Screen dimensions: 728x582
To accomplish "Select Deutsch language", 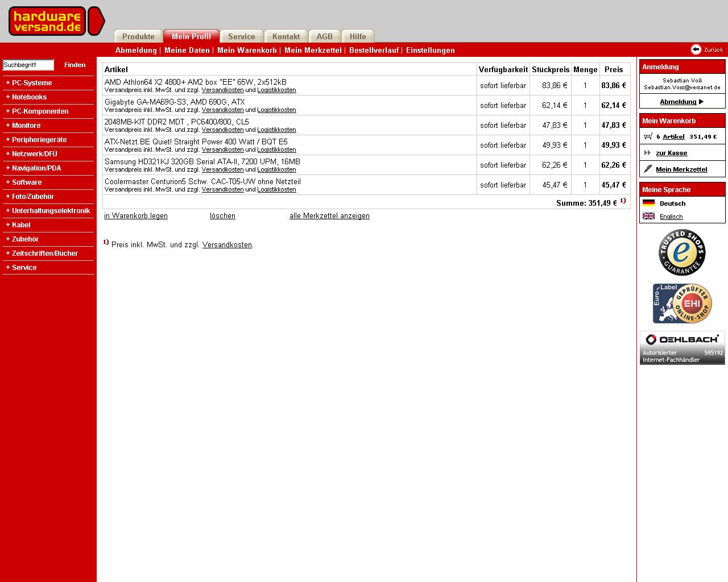I will coord(672,203).
